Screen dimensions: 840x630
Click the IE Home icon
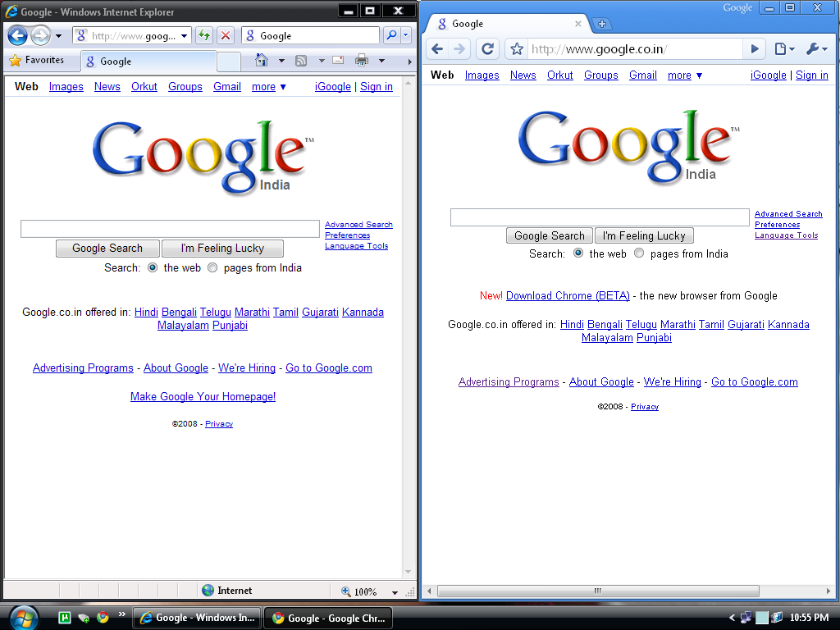pos(262,60)
